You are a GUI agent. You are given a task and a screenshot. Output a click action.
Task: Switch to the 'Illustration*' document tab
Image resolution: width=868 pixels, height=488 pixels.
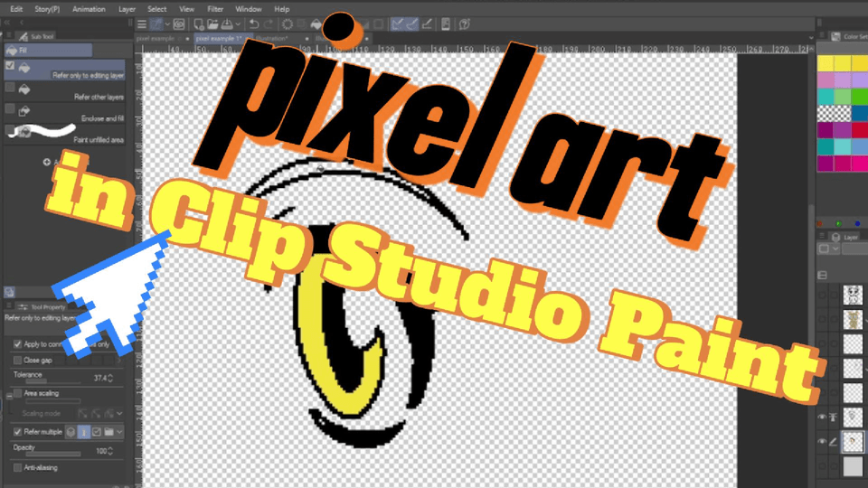272,39
